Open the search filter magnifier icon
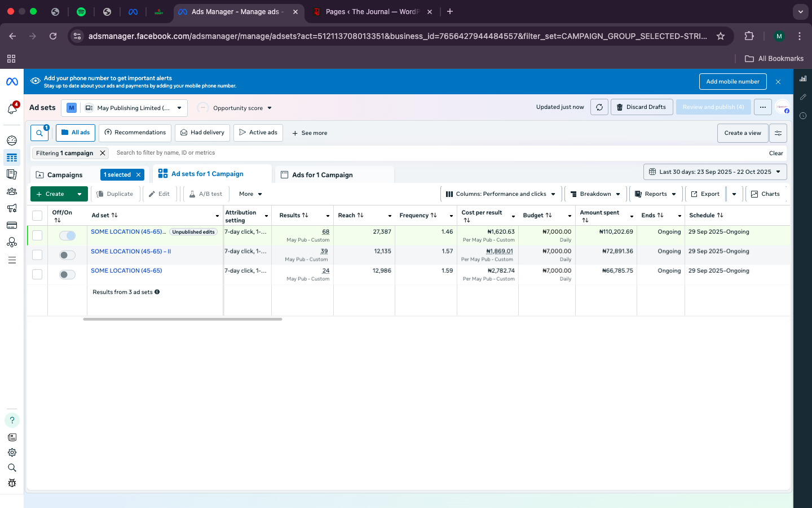The image size is (812, 508). [39, 133]
